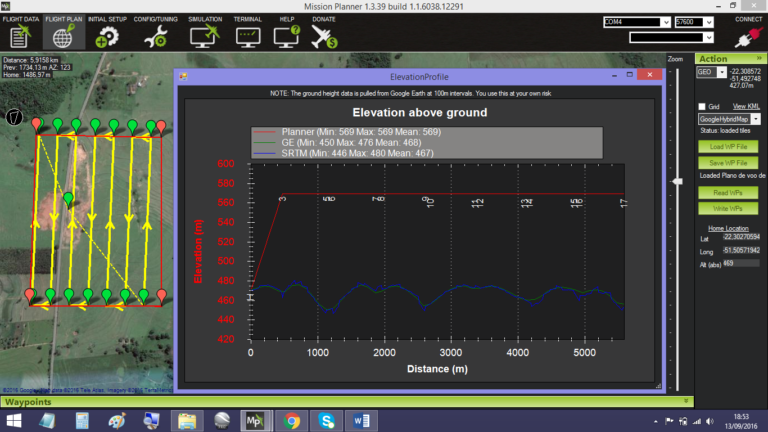This screenshot has width=768, height=432.
Task: Click the Home Long input field
Action: 741,250
